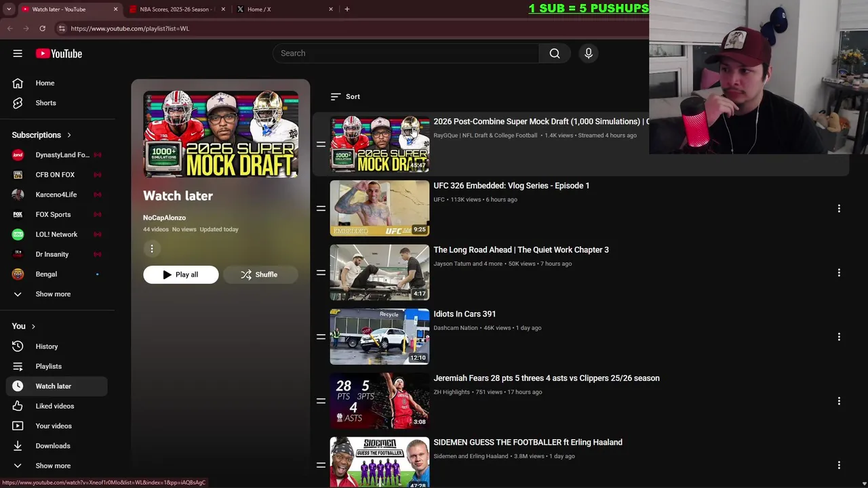Go back with the browser back arrow
Screen dimensions: 868x488
click(x=9, y=28)
